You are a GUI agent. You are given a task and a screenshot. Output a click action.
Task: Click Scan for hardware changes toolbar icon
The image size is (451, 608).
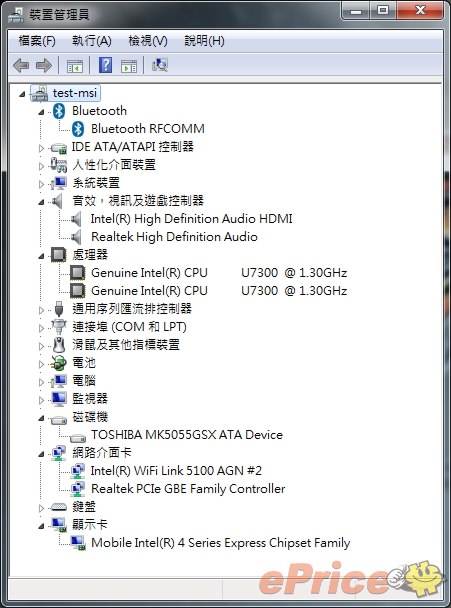(x=160, y=65)
